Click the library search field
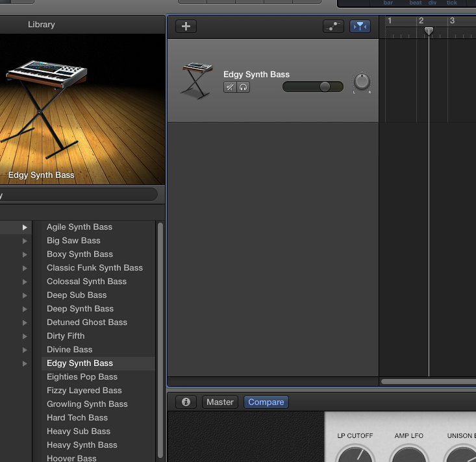Viewport: 476px width, 462px height. pos(79,195)
